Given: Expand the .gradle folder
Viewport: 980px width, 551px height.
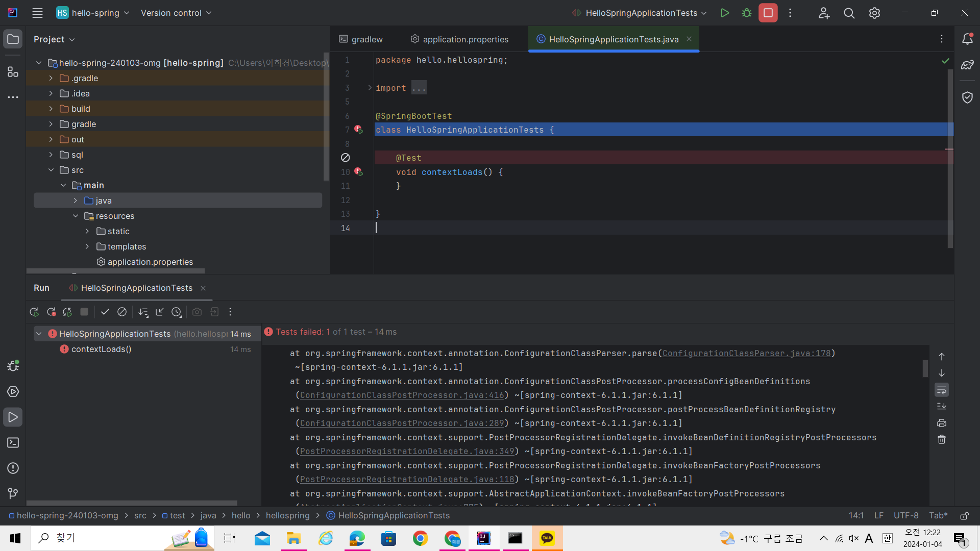Looking at the screenshot, I should tap(51, 78).
